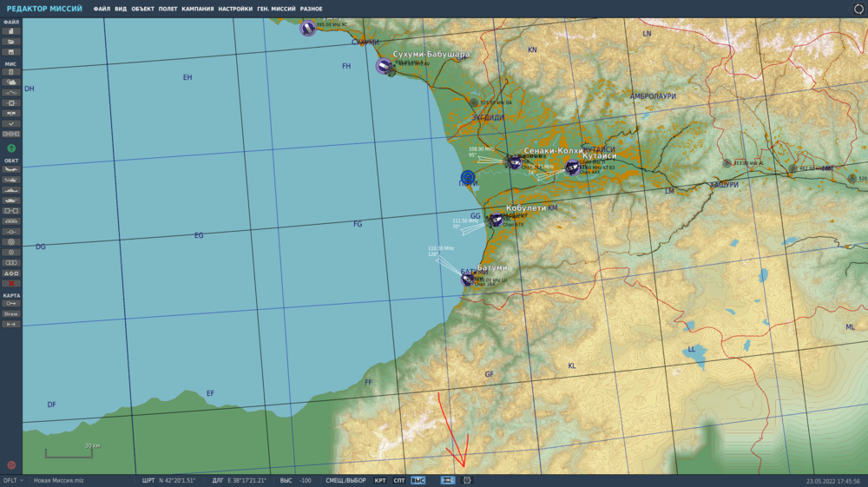
Task: Open map options key icon under КАРТА
Action: [11, 304]
